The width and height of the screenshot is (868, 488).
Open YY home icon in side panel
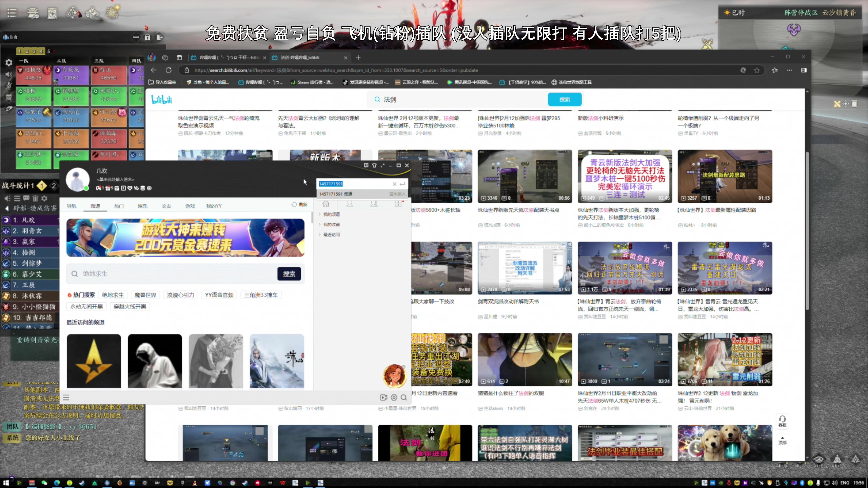click(326, 204)
